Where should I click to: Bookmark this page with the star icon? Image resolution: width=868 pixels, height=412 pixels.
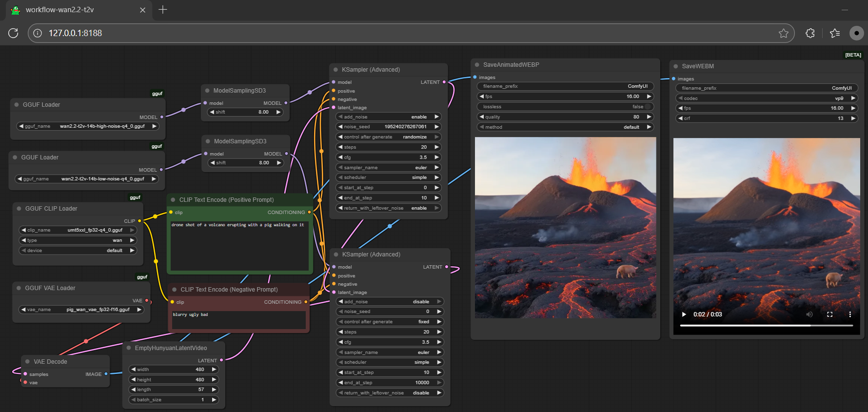pyautogui.click(x=783, y=33)
